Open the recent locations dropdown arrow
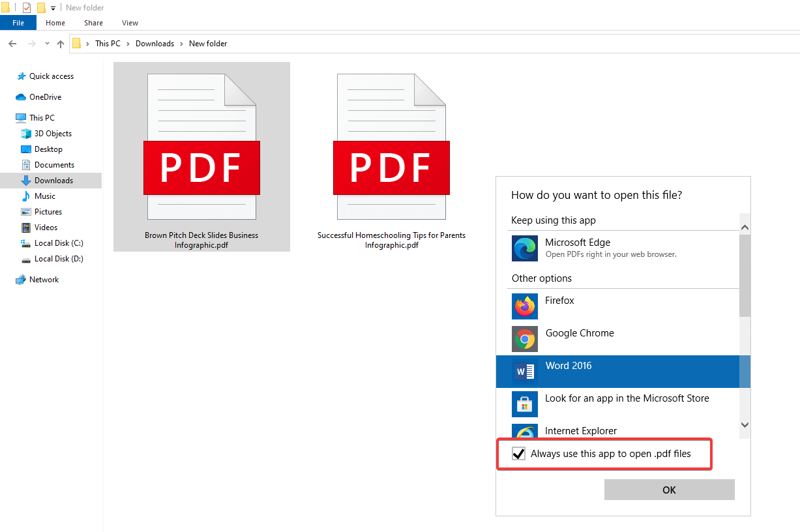Image resolution: width=800 pixels, height=532 pixels. pyautogui.click(x=46, y=44)
